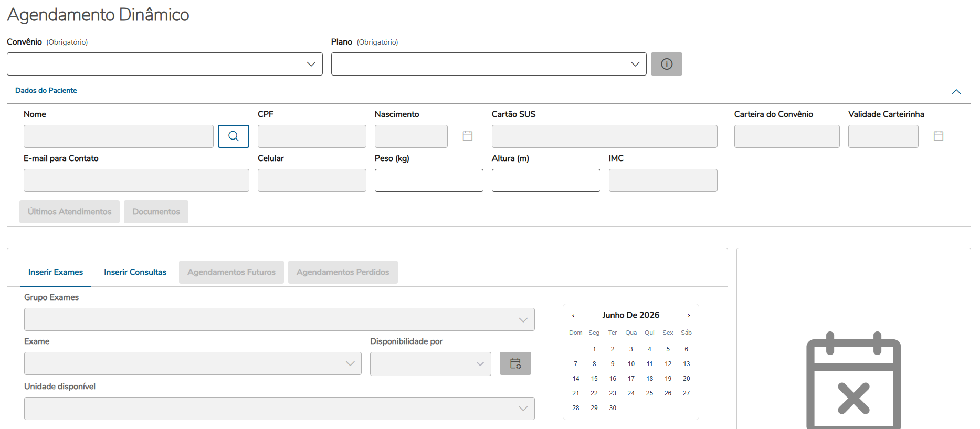Open the Disponibilidade por dropdown

(x=480, y=363)
